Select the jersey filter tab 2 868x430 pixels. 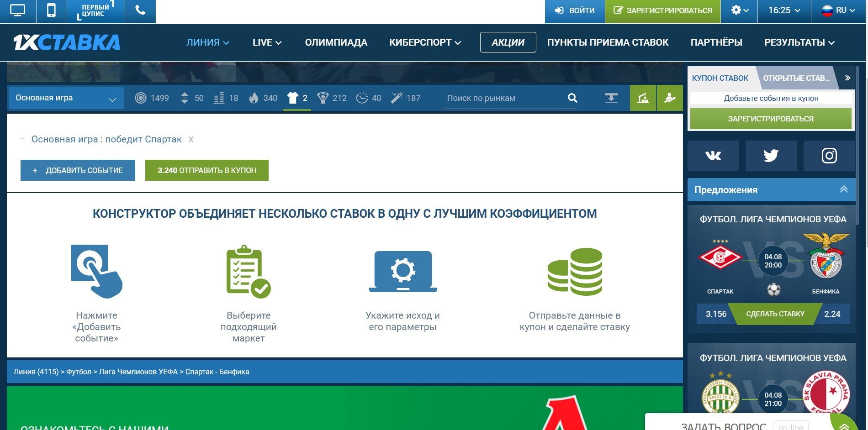pyautogui.click(x=297, y=98)
